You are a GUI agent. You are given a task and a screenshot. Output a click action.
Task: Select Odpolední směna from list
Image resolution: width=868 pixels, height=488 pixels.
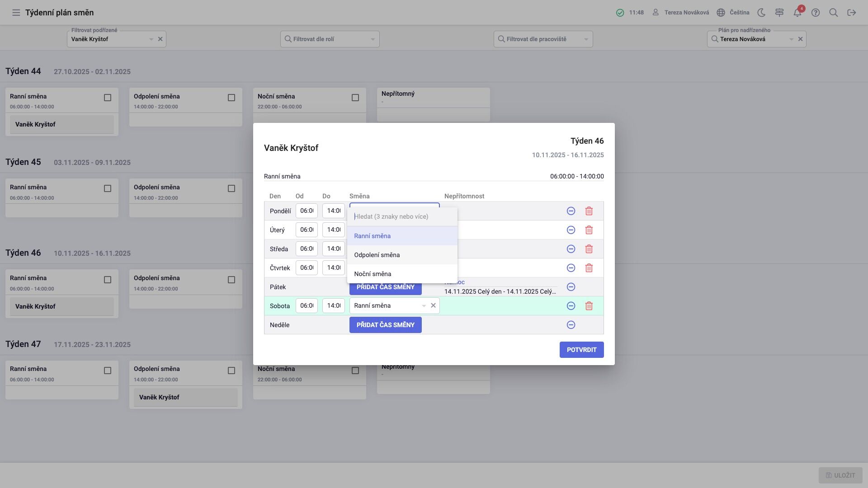tap(377, 255)
